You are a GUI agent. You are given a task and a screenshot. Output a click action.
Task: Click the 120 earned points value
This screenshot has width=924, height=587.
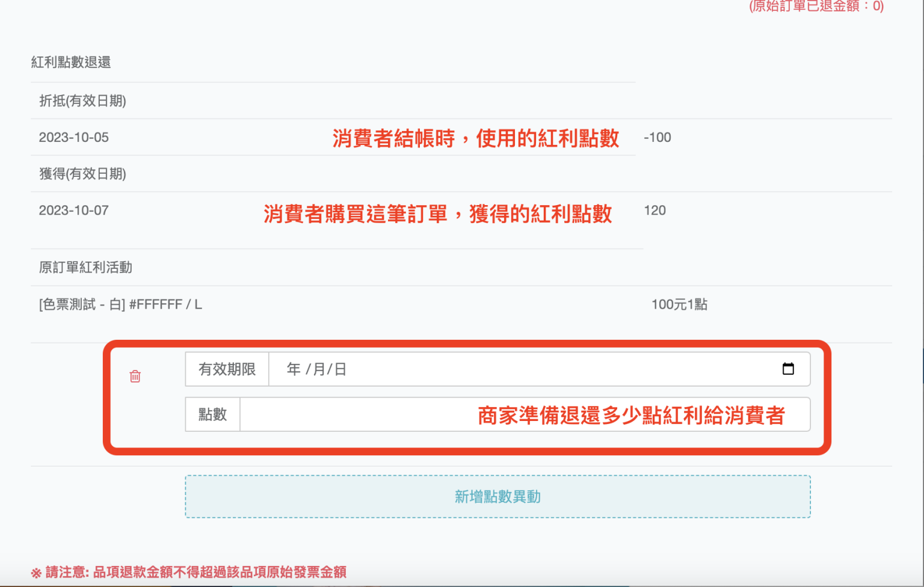(x=655, y=210)
